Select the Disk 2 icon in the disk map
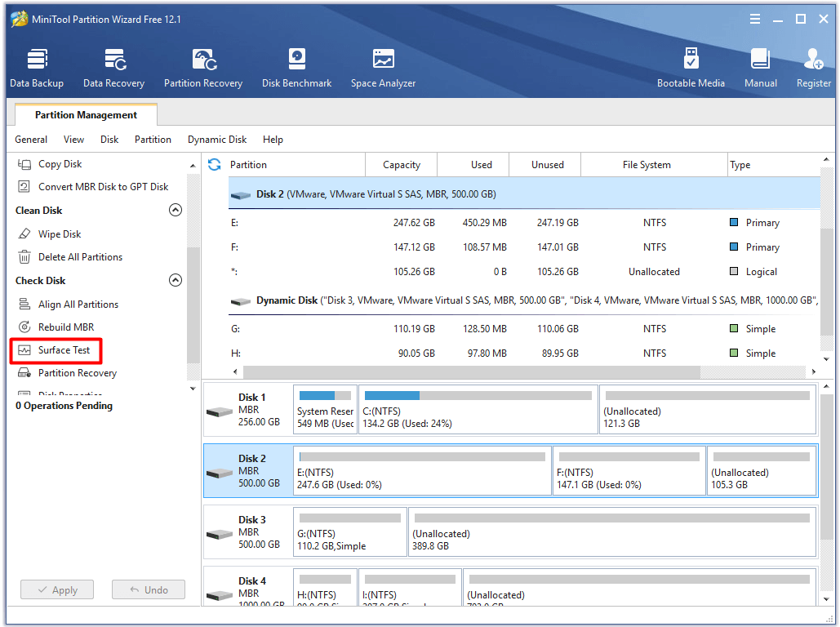 [220, 473]
